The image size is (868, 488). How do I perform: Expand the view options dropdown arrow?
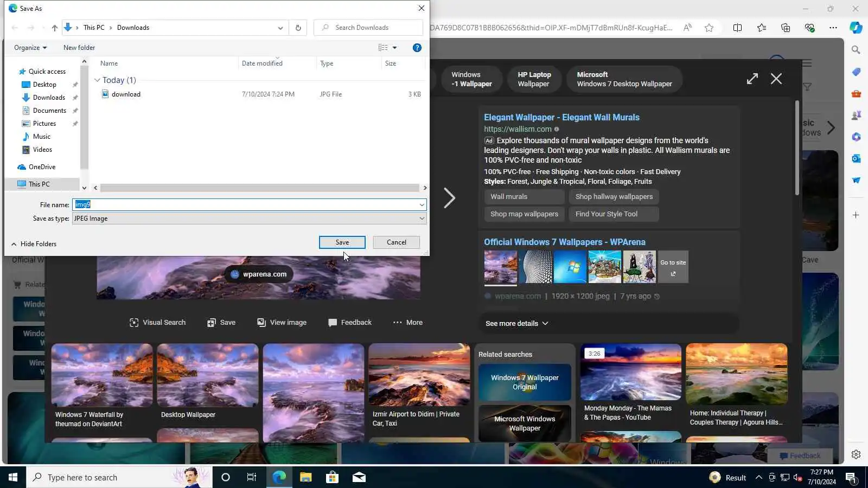(x=394, y=48)
